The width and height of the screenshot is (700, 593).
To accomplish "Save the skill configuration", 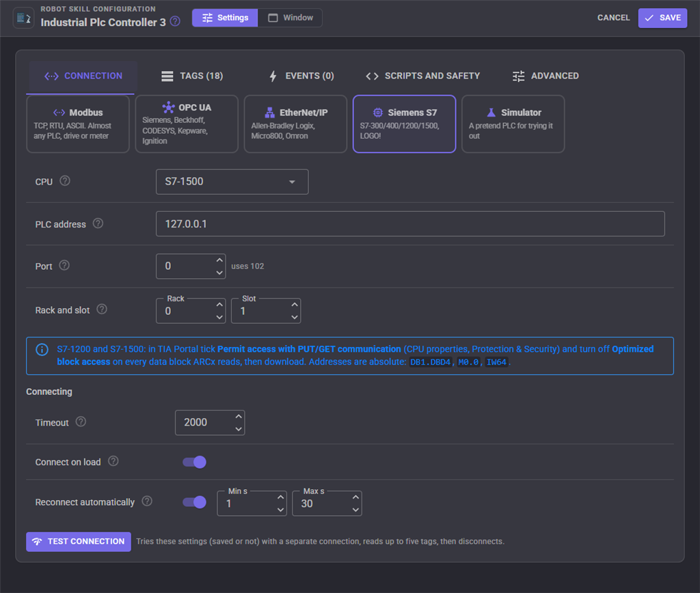I will 662,18.
